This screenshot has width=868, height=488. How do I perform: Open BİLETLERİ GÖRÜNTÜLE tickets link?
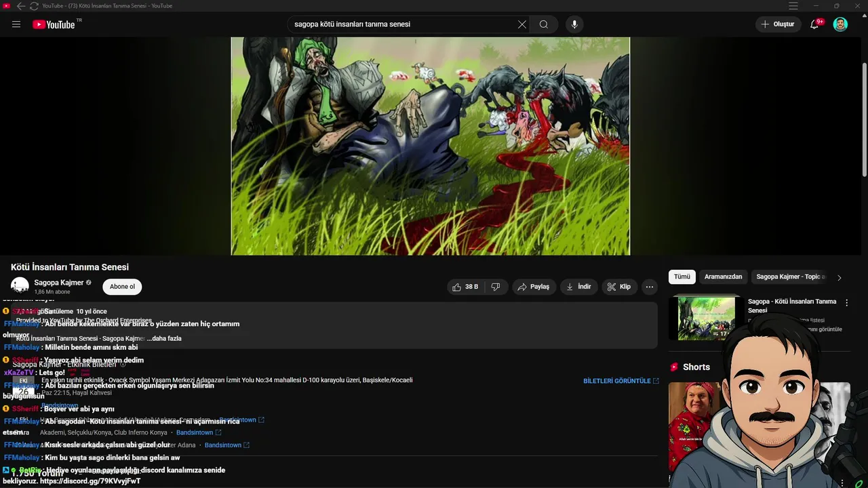pos(620,381)
